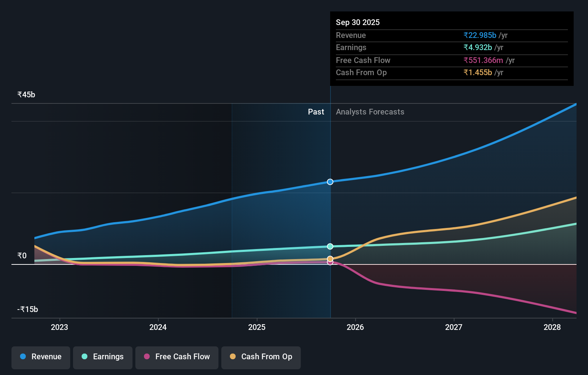Click the Free Cash Flow marker near zero line
The height and width of the screenshot is (375, 588).
tap(330, 263)
